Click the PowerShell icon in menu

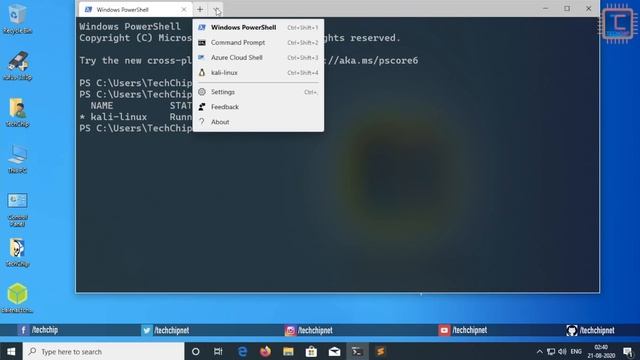coord(202,27)
